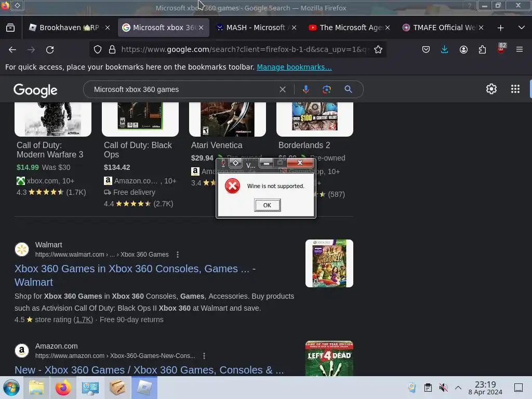Open the clipboard tray icon

coord(428,388)
